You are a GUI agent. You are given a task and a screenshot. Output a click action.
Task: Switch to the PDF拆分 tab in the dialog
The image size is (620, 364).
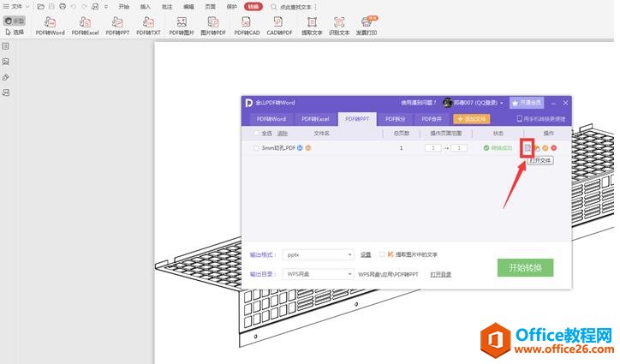396,119
